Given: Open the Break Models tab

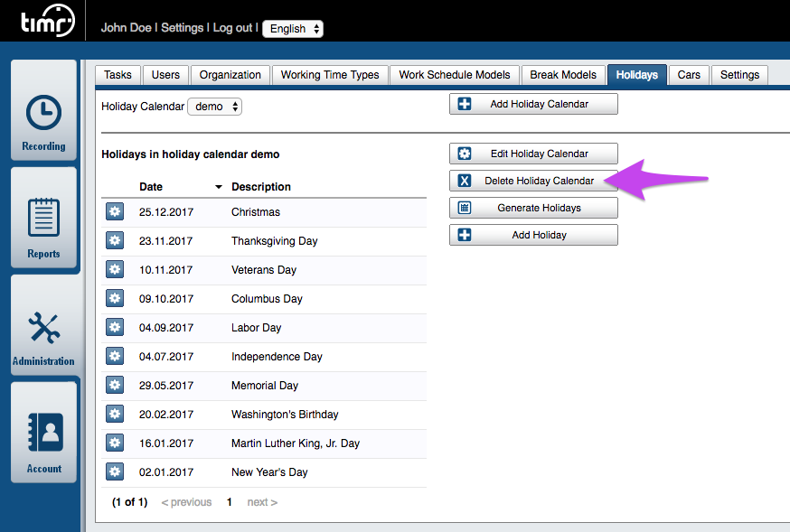Looking at the screenshot, I should pos(562,75).
